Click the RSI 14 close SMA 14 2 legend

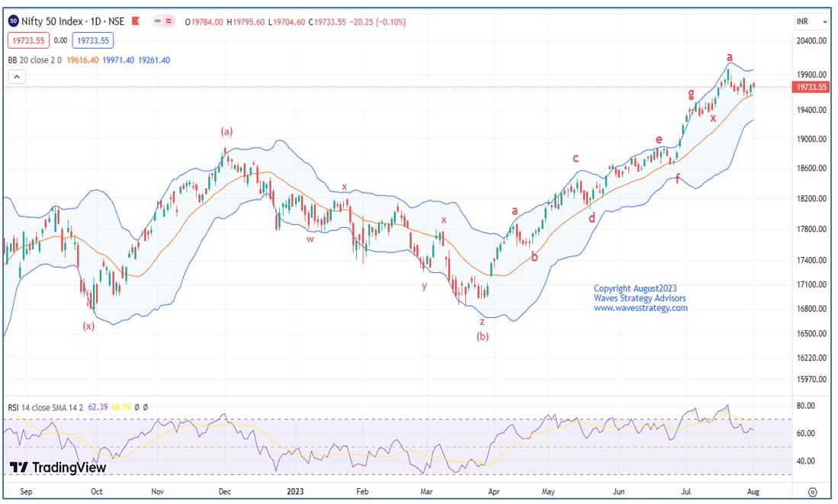[46, 407]
